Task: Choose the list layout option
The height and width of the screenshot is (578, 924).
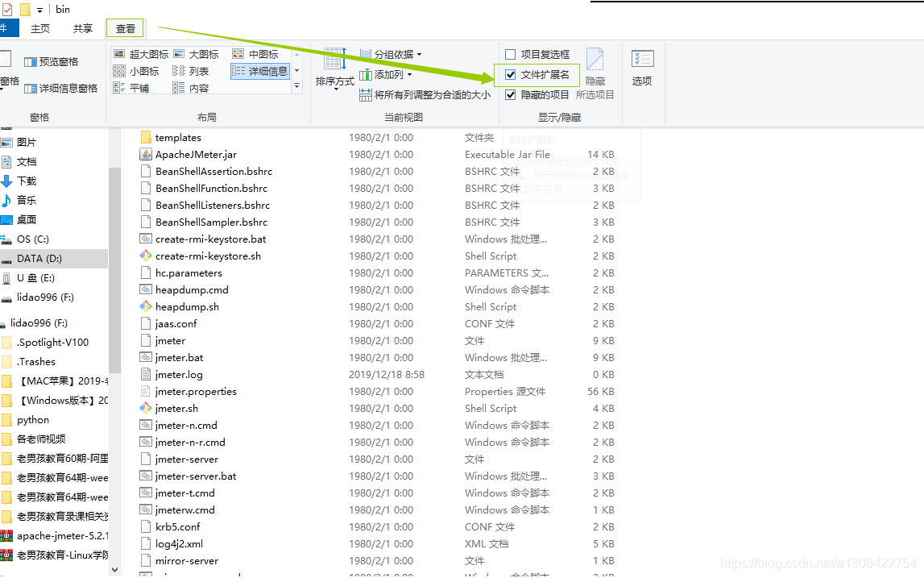Action: 191,72
